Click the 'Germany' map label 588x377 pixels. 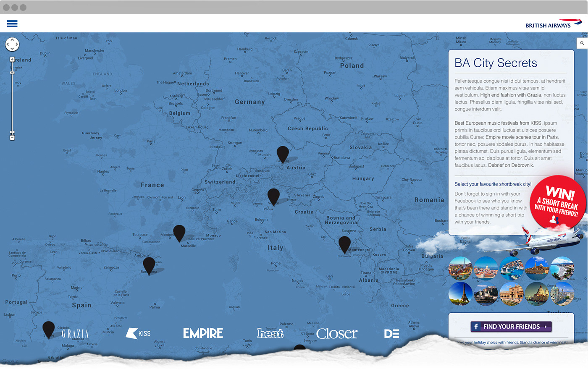click(x=250, y=102)
